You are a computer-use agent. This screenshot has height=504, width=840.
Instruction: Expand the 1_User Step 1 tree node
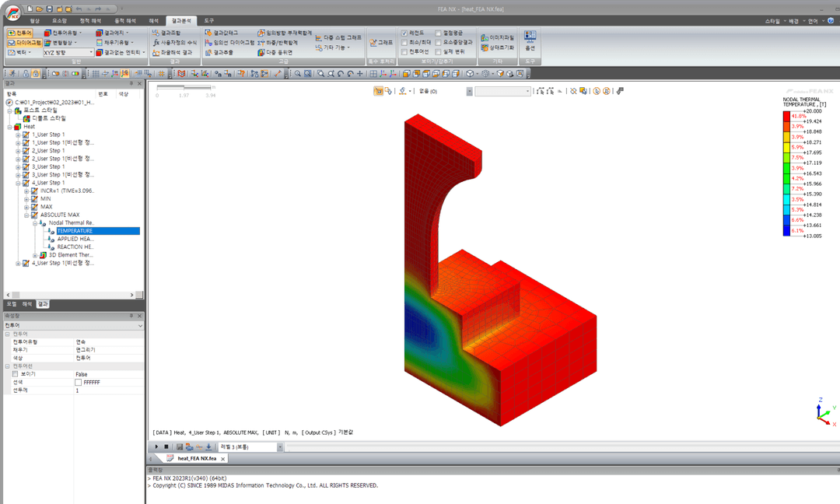coord(18,135)
